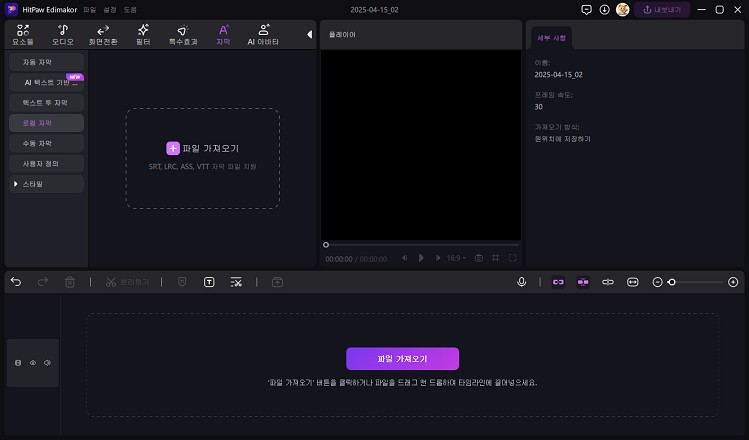
Task: Step back one frame in player
Action: 405,258
